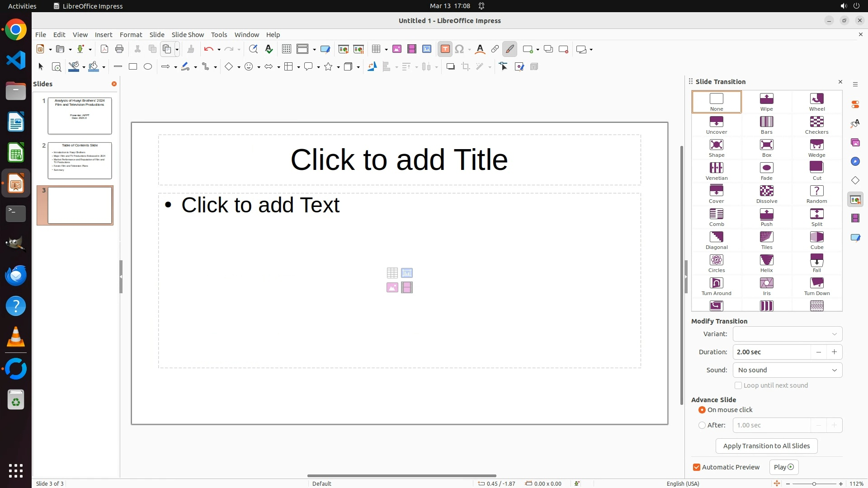Image resolution: width=868 pixels, height=488 pixels.
Task: Click Apply Transition to All Slides button
Action: tap(766, 446)
